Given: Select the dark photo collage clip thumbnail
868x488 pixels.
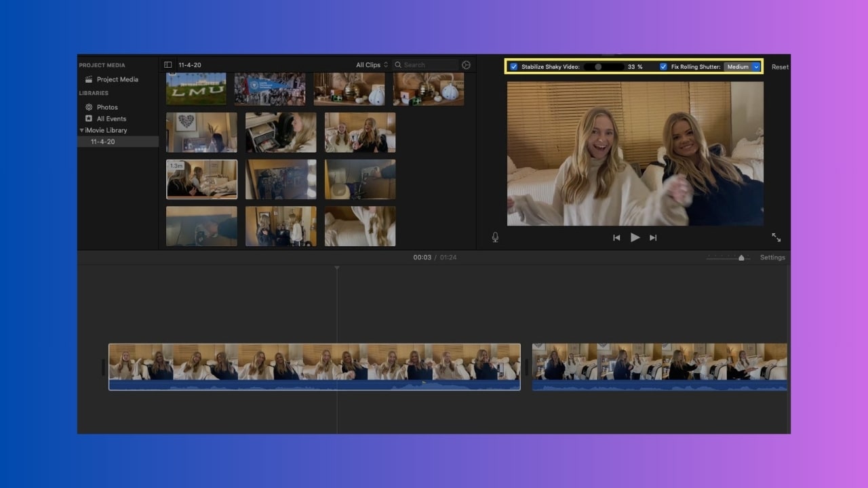Looking at the screenshot, I should click(x=281, y=179).
